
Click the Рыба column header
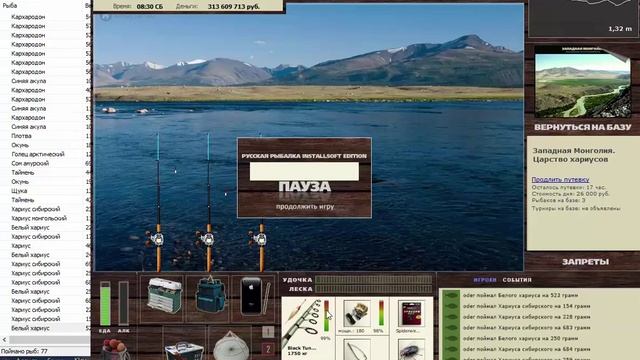10,5
